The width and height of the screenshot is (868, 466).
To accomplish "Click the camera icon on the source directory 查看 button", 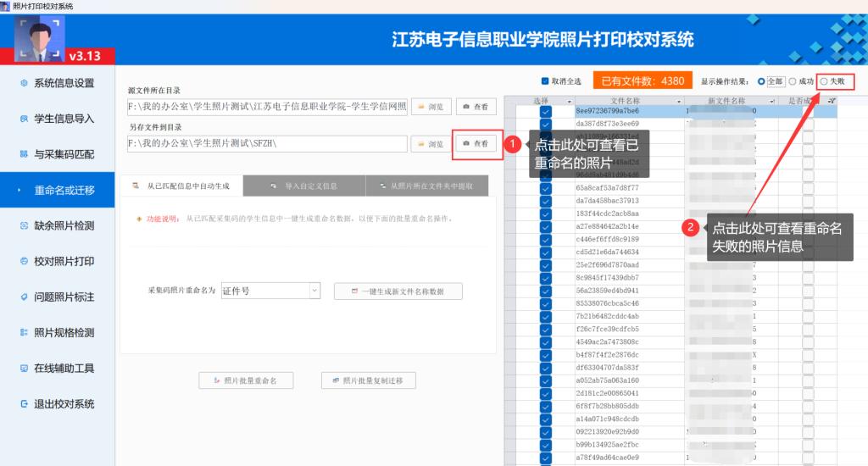I will (466, 106).
